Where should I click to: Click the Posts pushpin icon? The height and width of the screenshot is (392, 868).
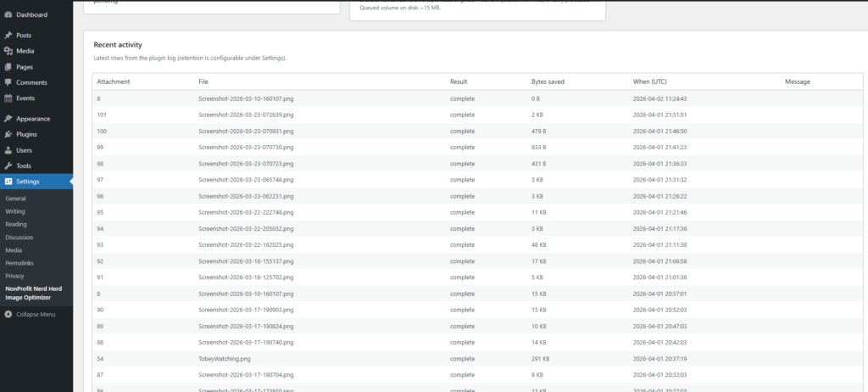pyautogui.click(x=8, y=36)
